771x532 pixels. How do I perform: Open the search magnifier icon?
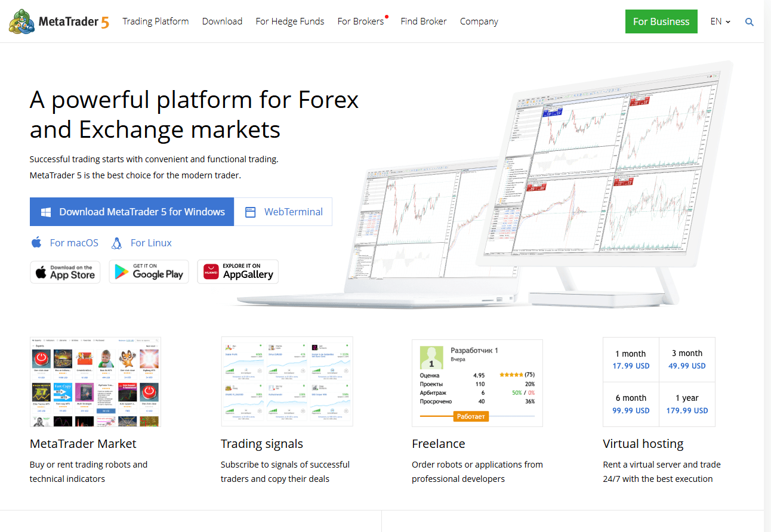pyautogui.click(x=750, y=22)
